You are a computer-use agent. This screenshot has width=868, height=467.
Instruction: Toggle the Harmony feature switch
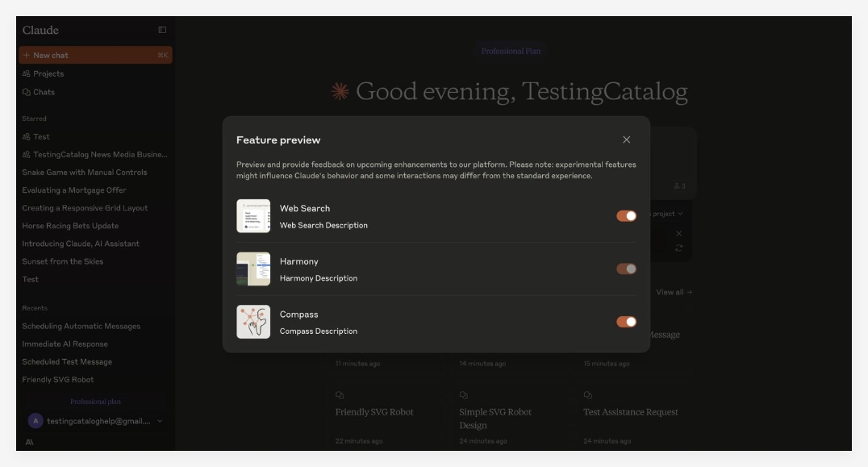(626, 269)
